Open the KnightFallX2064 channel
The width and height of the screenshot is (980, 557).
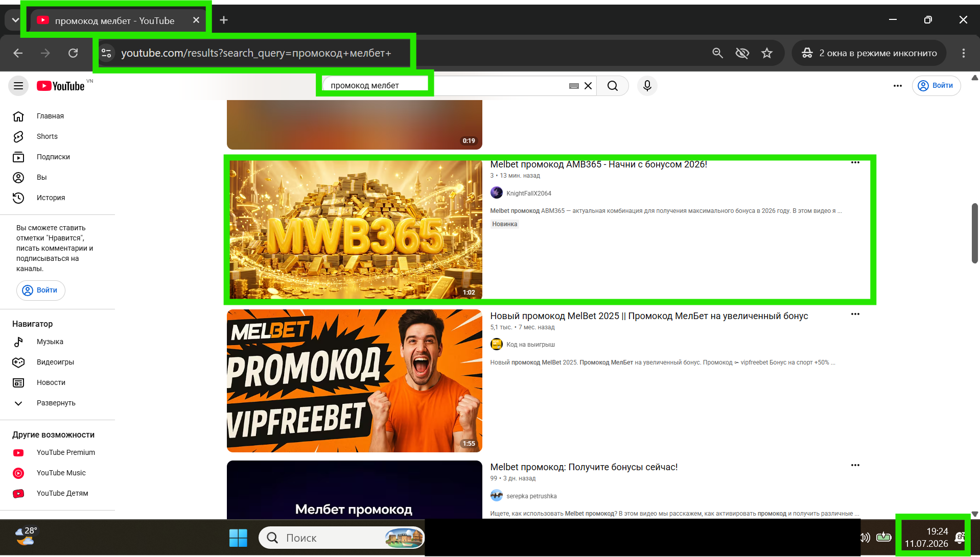tap(528, 193)
